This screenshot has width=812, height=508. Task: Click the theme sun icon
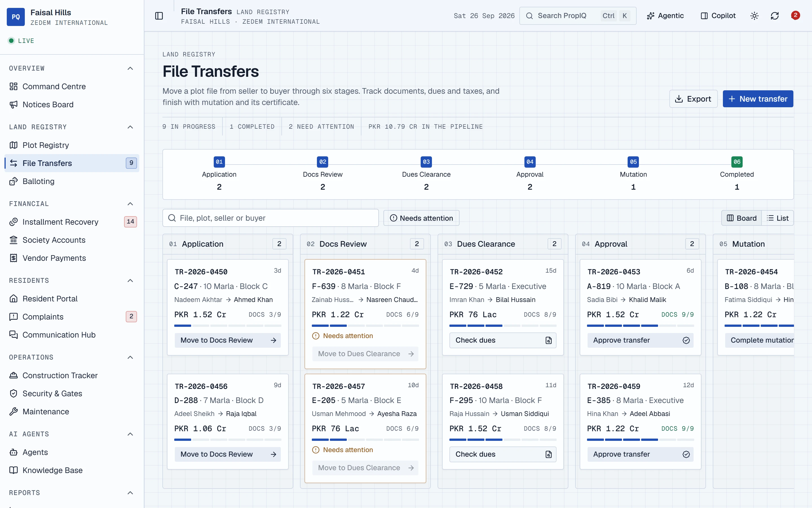point(754,16)
